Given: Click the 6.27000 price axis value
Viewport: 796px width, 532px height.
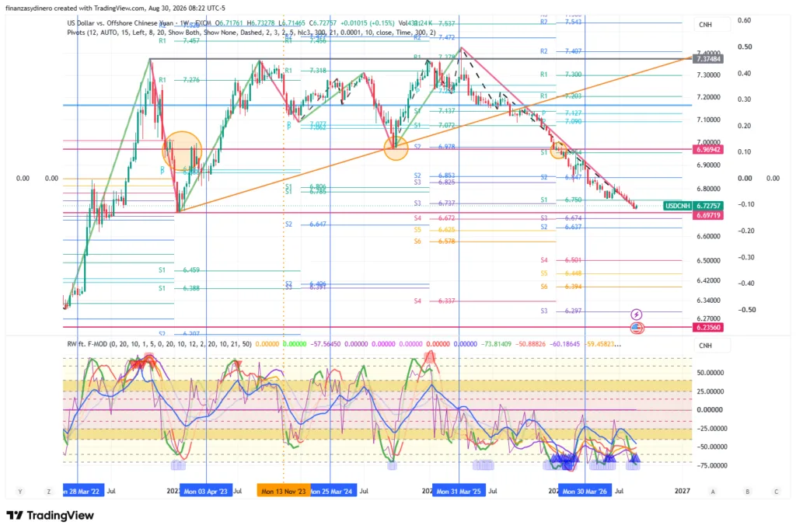Looking at the screenshot, I should point(708,318).
